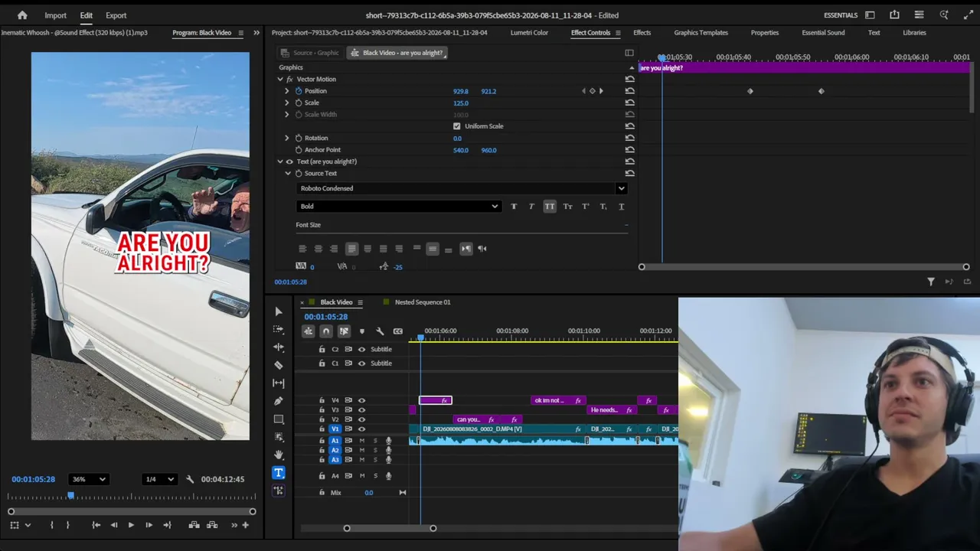Viewport: 980px width, 551px height.
Task: Open the Essential Sound panel tab
Action: click(x=823, y=33)
